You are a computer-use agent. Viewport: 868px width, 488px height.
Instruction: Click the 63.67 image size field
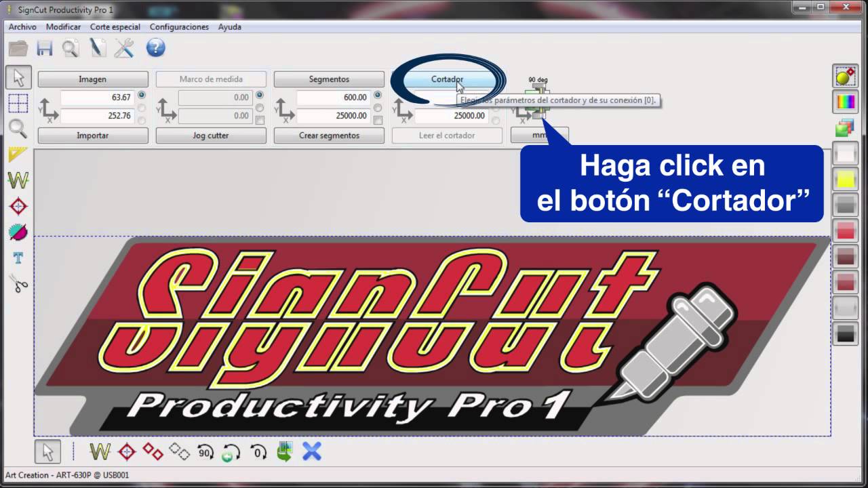[98, 98]
